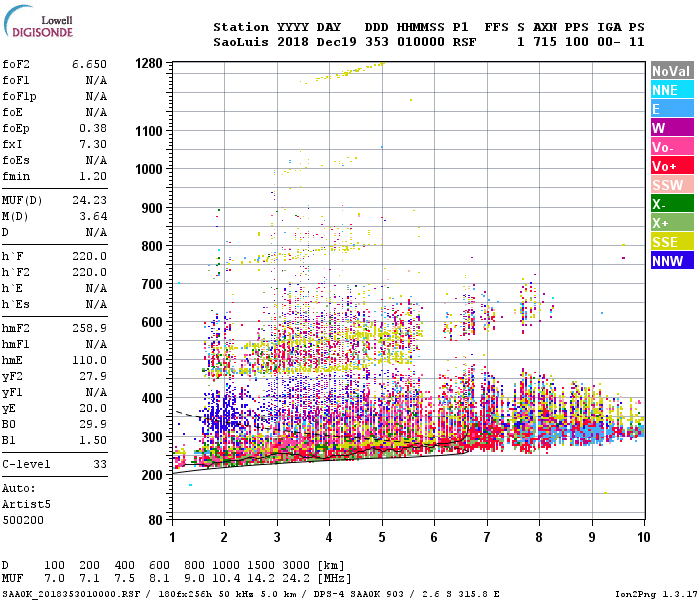Click the C-level value 33
Screen dimensions: 700x600
[100, 464]
